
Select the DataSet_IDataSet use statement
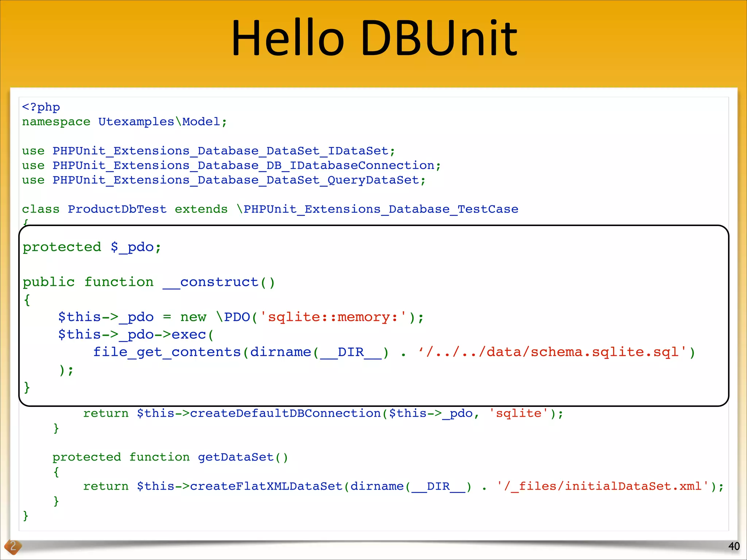(208, 151)
